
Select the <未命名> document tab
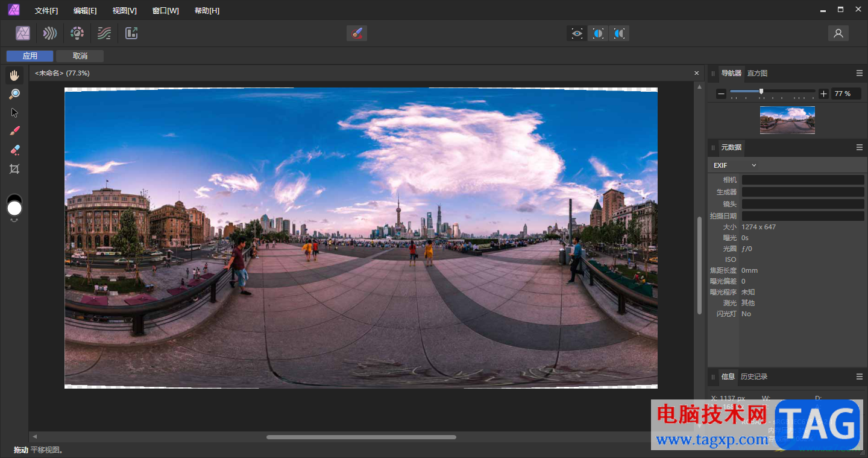62,73
